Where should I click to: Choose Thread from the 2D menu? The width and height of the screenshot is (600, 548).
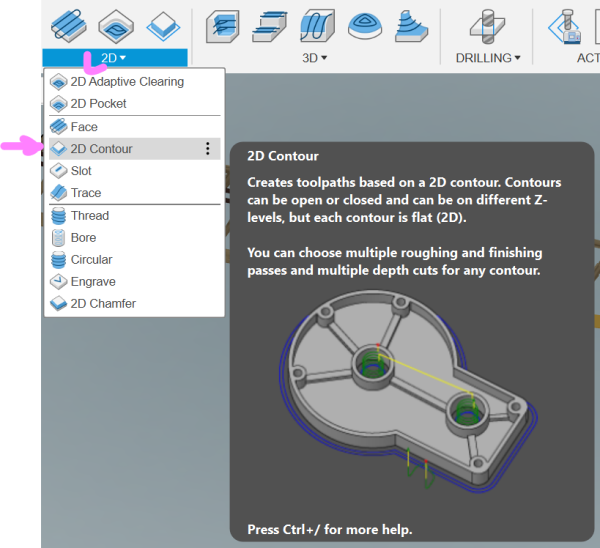[89, 216]
